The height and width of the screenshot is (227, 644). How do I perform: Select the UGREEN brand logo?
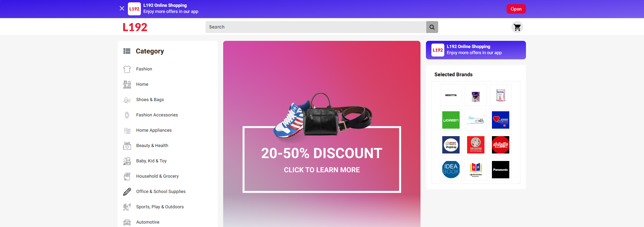[451, 120]
